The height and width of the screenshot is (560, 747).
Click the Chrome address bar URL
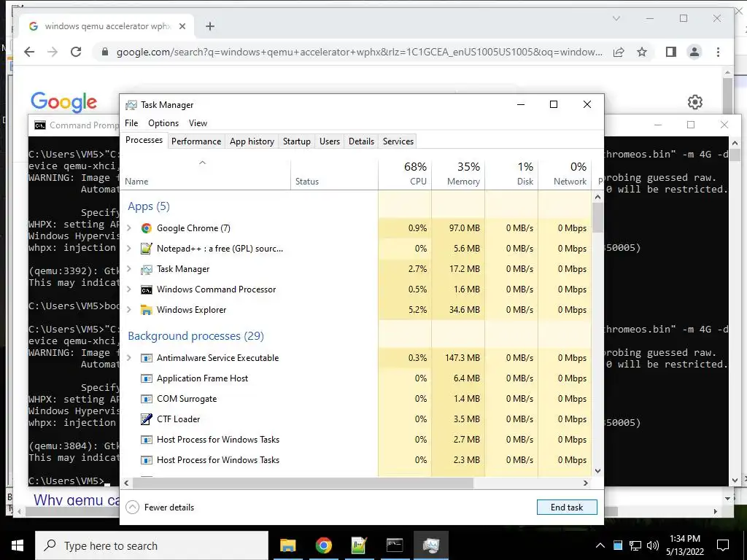coord(359,52)
